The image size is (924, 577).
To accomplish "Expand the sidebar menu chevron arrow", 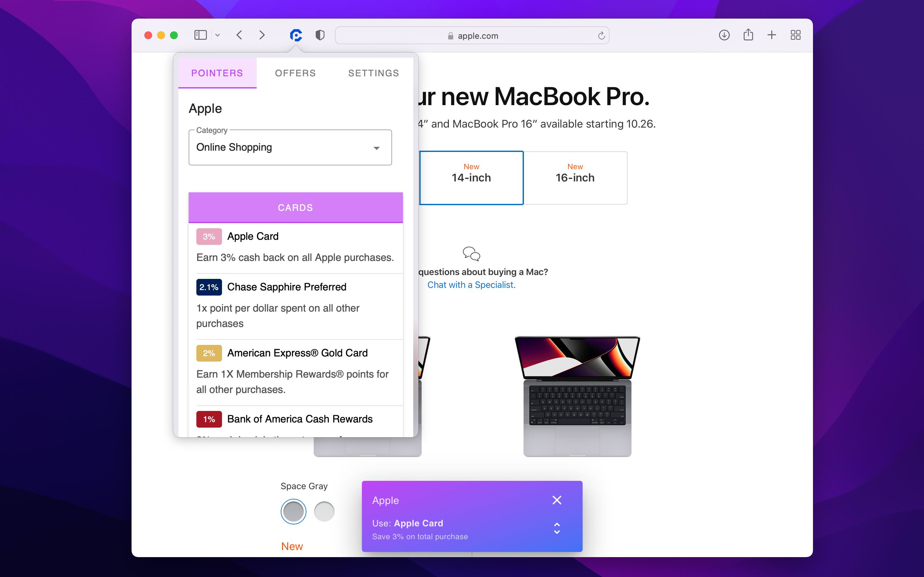I will tap(218, 36).
